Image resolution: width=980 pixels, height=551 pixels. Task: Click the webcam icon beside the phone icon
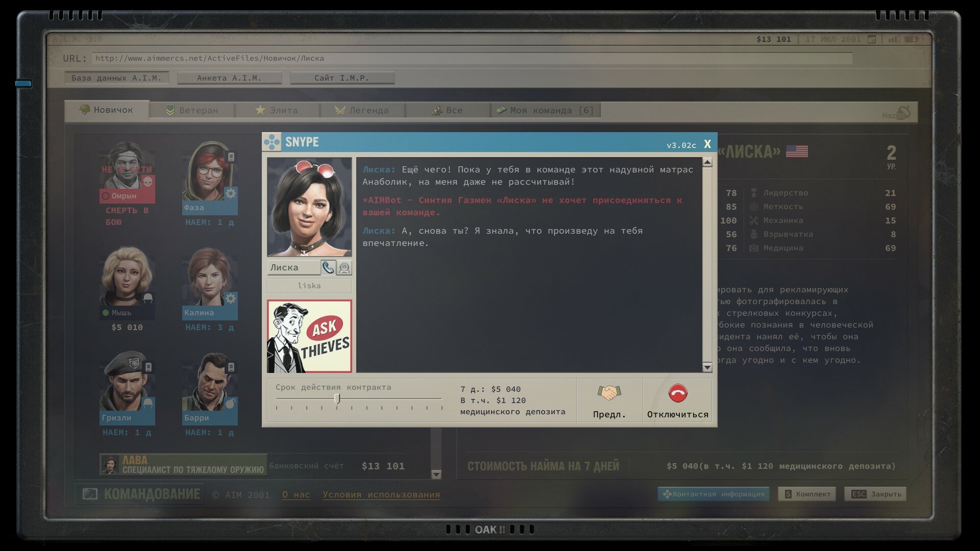coord(345,267)
